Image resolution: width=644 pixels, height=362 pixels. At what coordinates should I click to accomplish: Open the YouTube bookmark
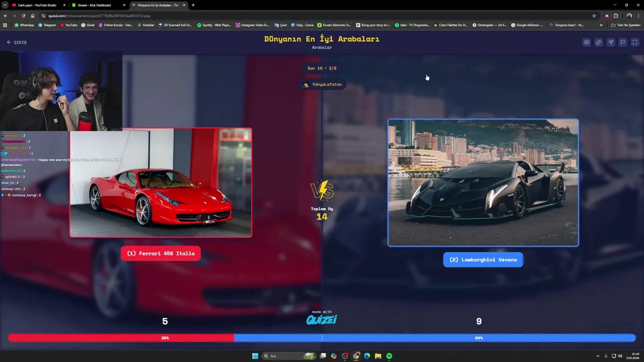tap(69, 25)
